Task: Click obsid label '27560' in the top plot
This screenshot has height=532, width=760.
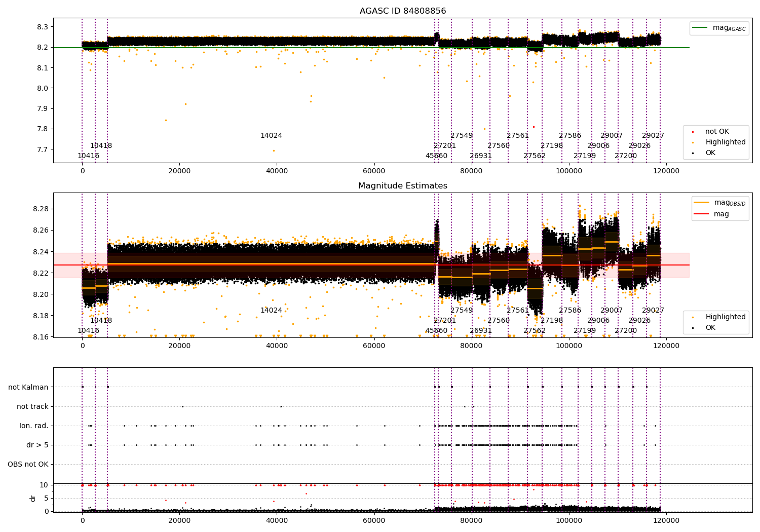Action: pyautogui.click(x=499, y=146)
